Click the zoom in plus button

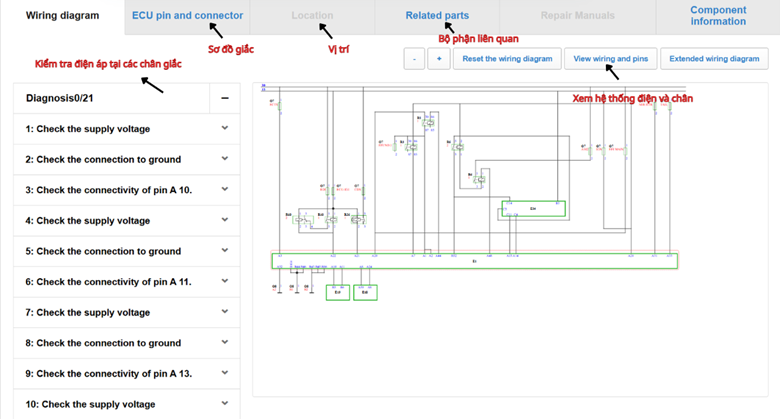coord(439,59)
